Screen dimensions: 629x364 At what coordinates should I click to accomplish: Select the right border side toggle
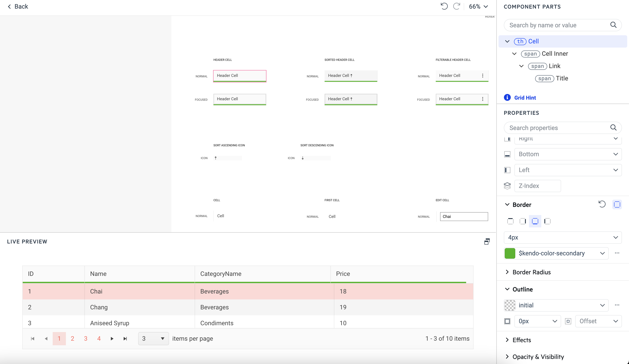523,221
